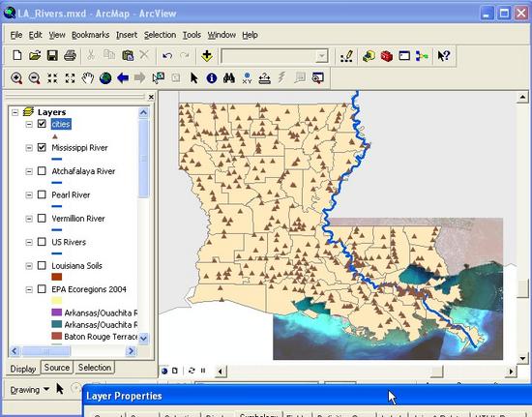Image resolution: width=532 pixels, height=417 pixels.
Task: Collapse the Layers data frame
Action: click(15, 112)
